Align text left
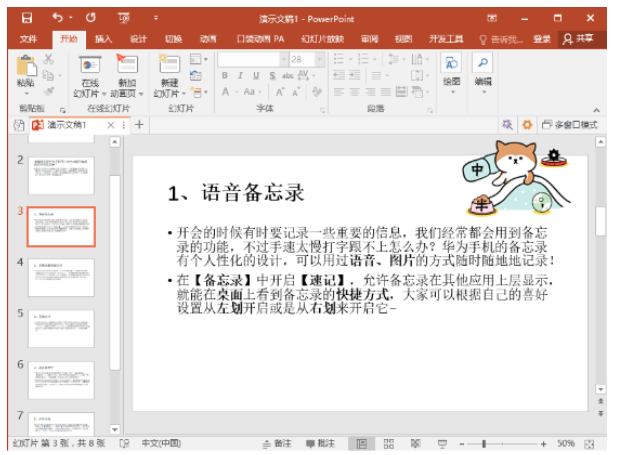 (x=339, y=92)
